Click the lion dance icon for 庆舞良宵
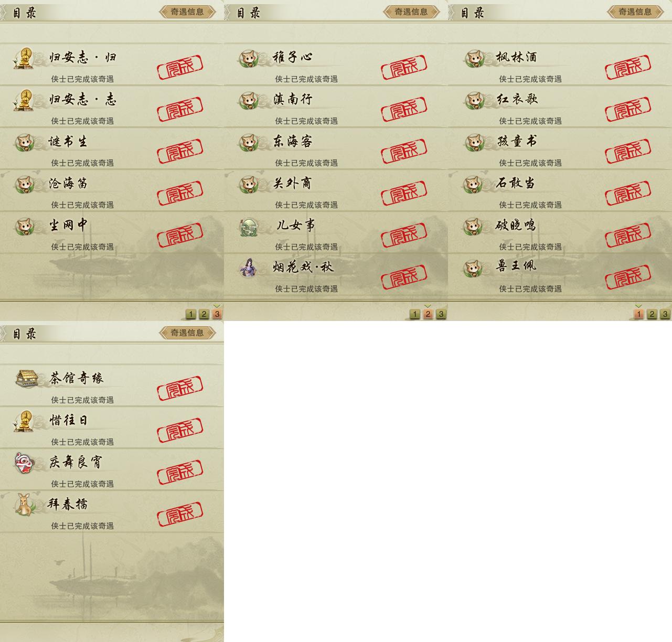This screenshot has height=642, width=672. pos(24,463)
